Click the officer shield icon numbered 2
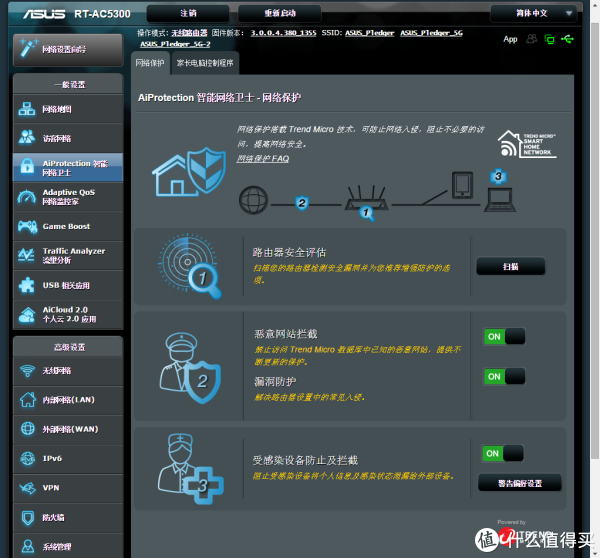Image resolution: width=600 pixels, height=558 pixels. 190,367
